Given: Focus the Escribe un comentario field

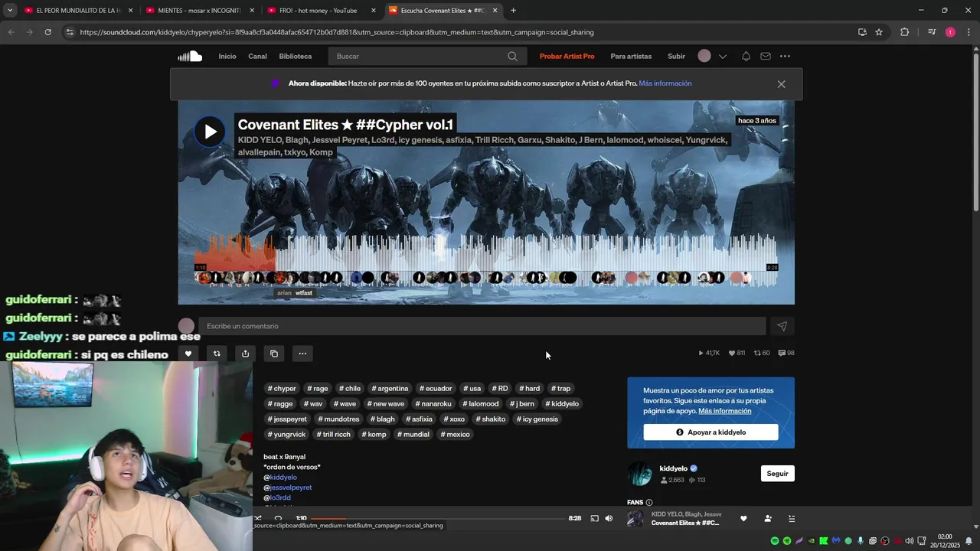Looking at the screenshot, I should tap(482, 326).
